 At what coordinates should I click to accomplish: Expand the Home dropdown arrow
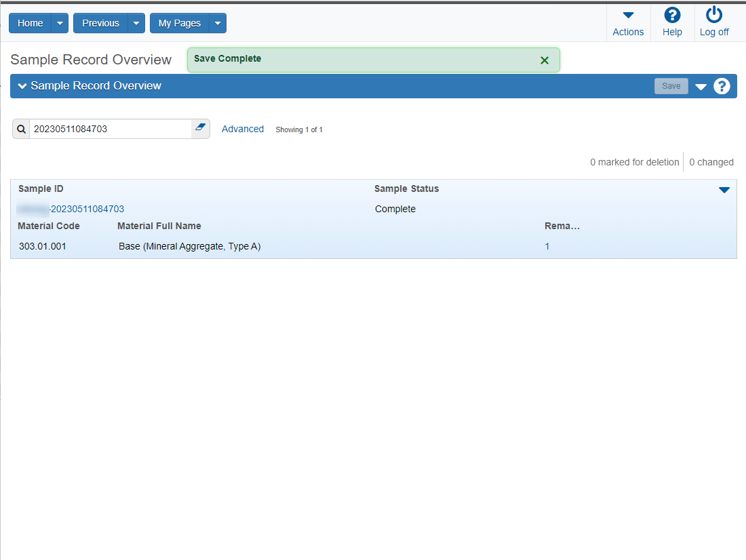[60, 23]
